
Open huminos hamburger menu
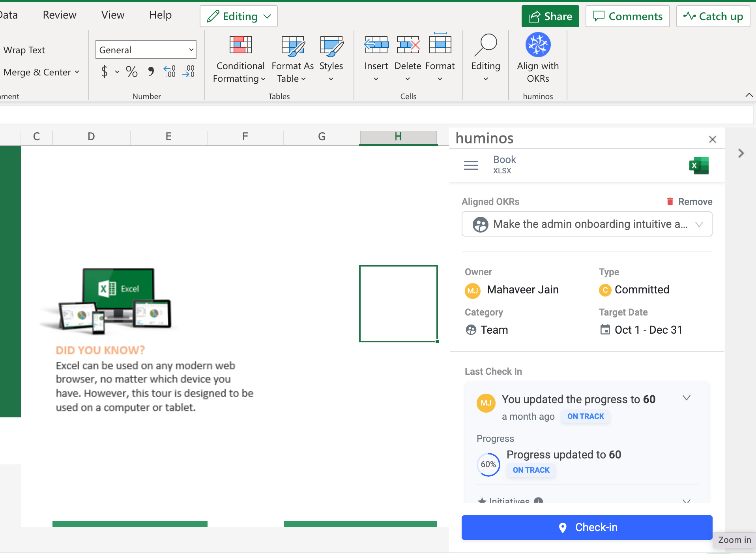pos(471,165)
